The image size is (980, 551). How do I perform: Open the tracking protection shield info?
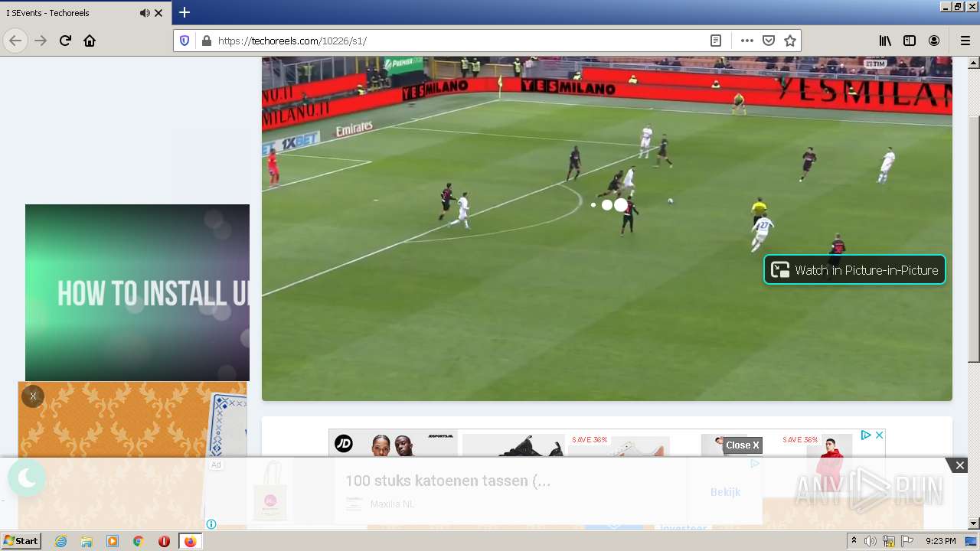pos(185,41)
